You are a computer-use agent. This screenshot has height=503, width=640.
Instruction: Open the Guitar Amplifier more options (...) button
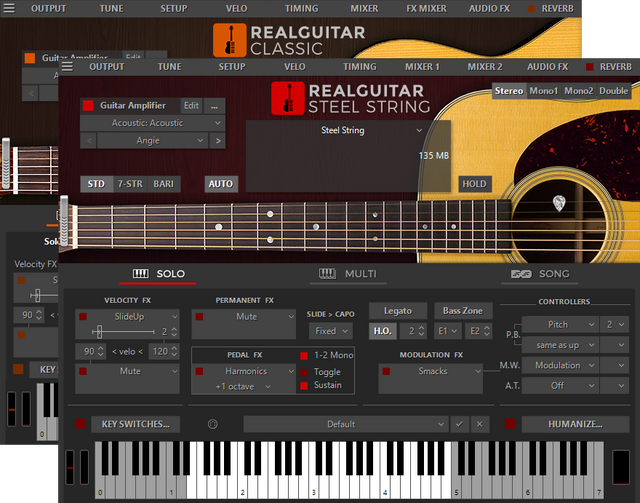point(215,105)
